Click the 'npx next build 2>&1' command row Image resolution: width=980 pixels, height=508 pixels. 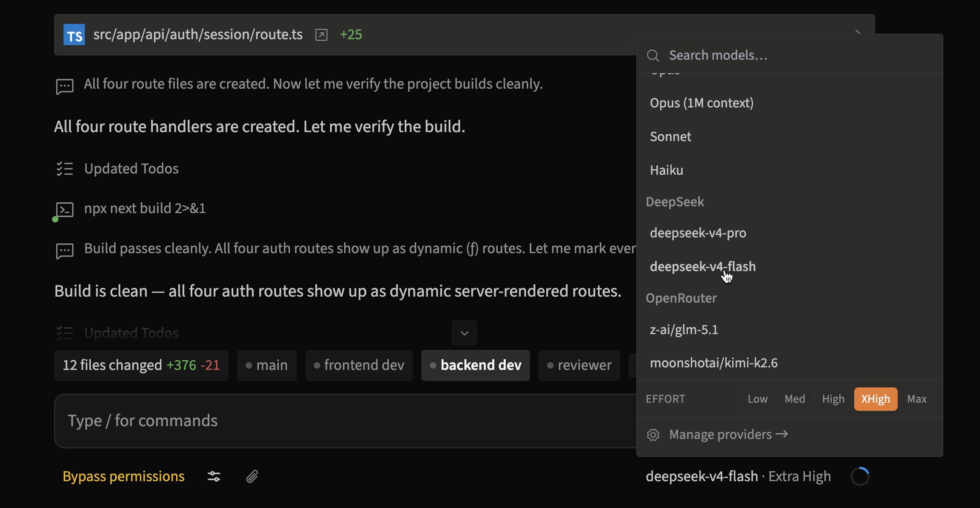[x=145, y=208]
